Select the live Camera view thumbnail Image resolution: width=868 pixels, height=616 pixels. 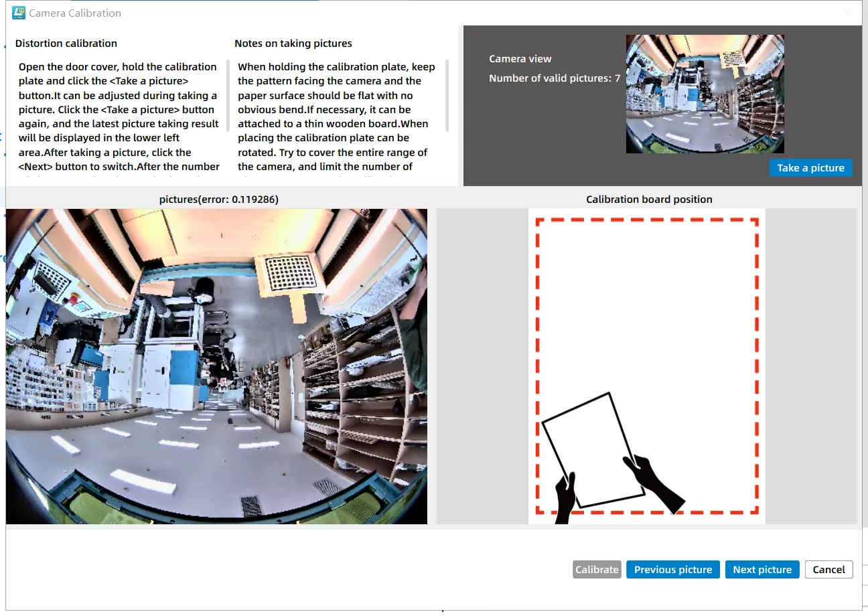(705, 94)
